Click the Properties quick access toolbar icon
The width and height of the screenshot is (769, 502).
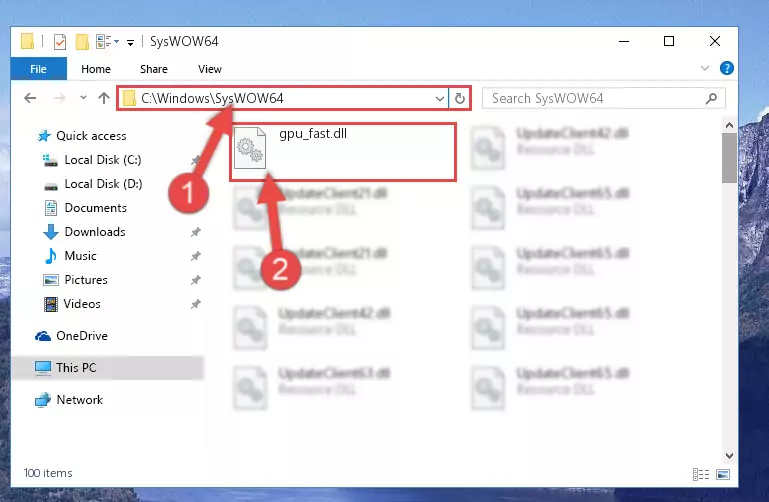[x=59, y=42]
